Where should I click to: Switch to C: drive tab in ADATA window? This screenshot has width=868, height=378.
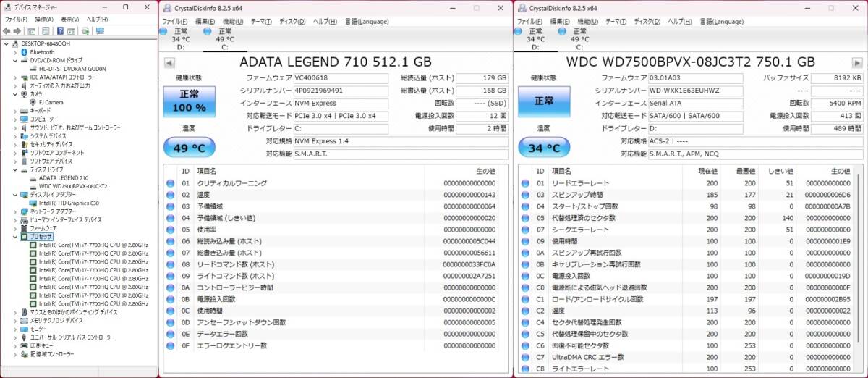pyautogui.click(x=225, y=39)
